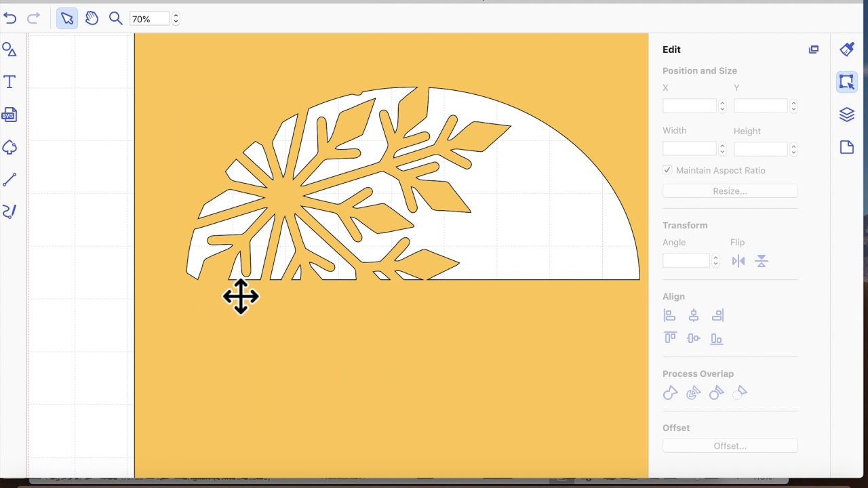
Task: Undo the last action
Action: [10, 18]
